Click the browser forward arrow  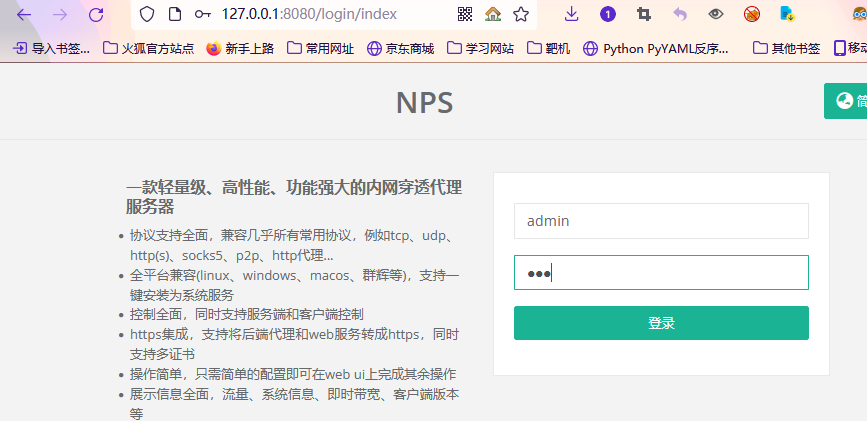click(60, 14)
